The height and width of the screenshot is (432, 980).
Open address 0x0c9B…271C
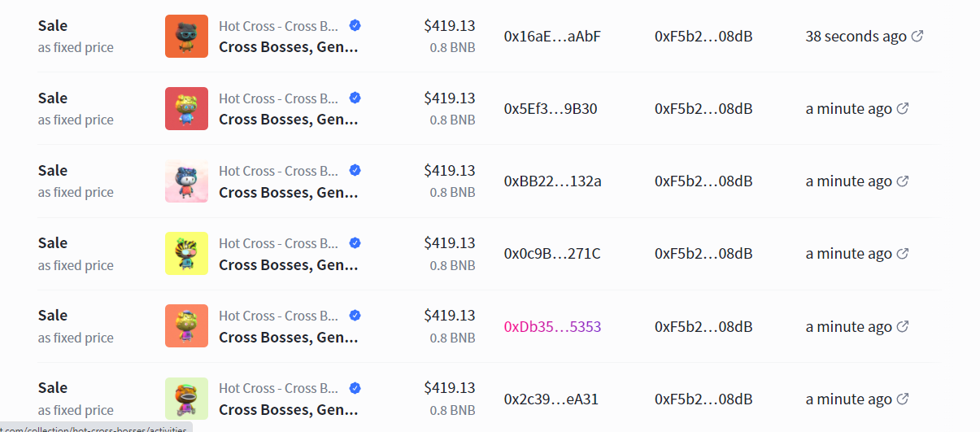click(x=552, y=254)
